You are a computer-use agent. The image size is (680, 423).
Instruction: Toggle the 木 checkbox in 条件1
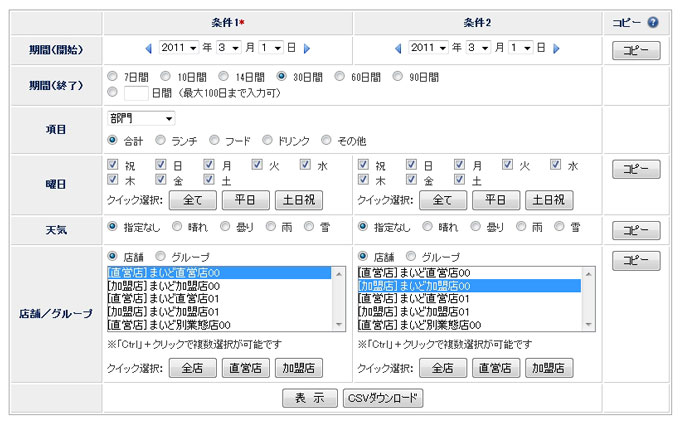point(112,179)
